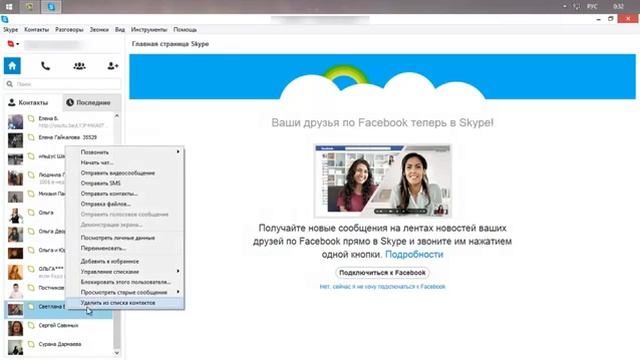The width and height of the screenshot is (640, 360).
Task: Open the Звонки menu
Action: pyautogui.click(x=99, y=29)
